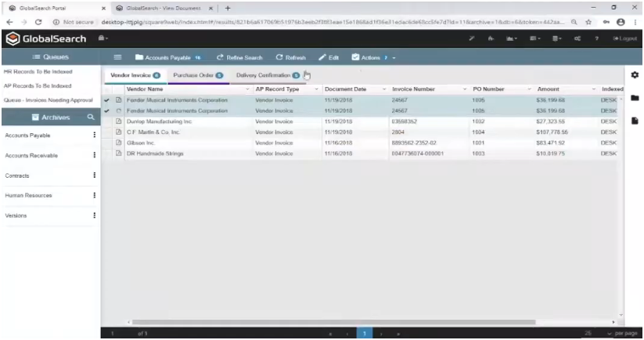Click the Edit pencil button
Viewport: 644px width, 340px height.
point(328,57)
